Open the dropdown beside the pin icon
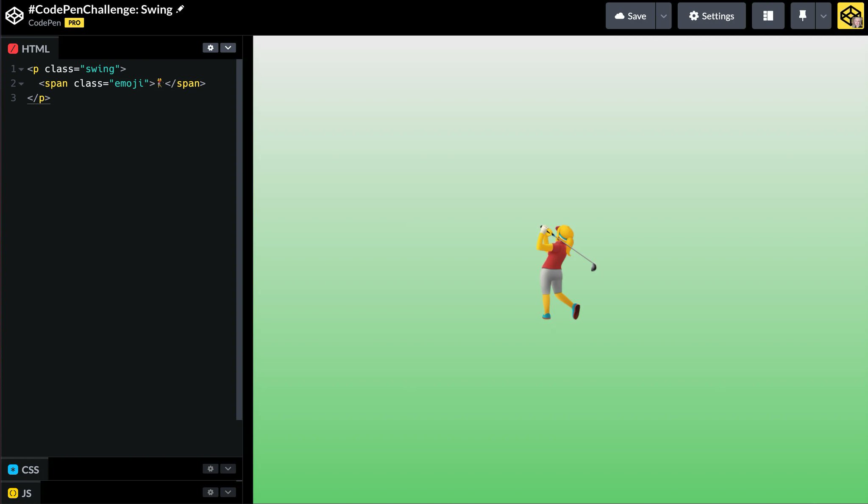This screenshot has width=868, height=504. (x=823, y=16)
